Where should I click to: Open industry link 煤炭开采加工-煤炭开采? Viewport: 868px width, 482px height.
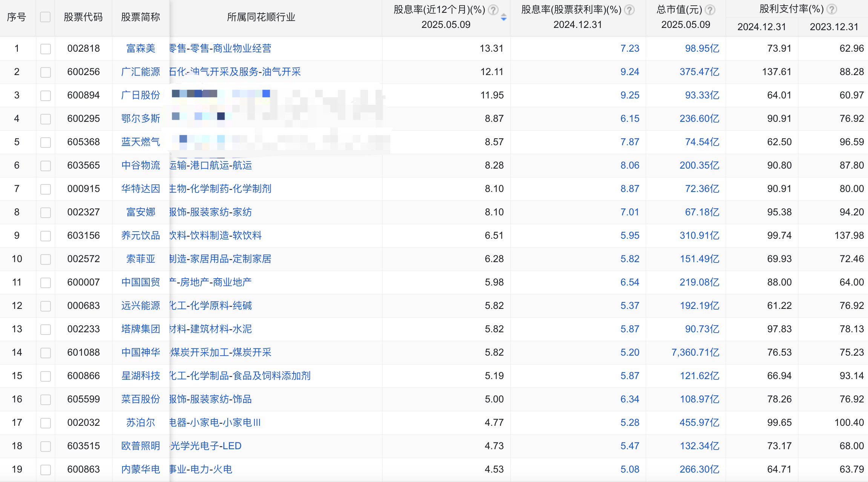221,352
